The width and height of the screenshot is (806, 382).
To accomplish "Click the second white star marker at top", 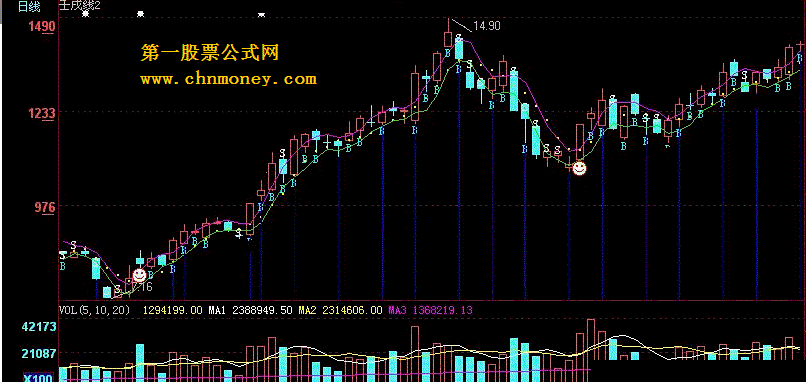I will tap(140, 14).
